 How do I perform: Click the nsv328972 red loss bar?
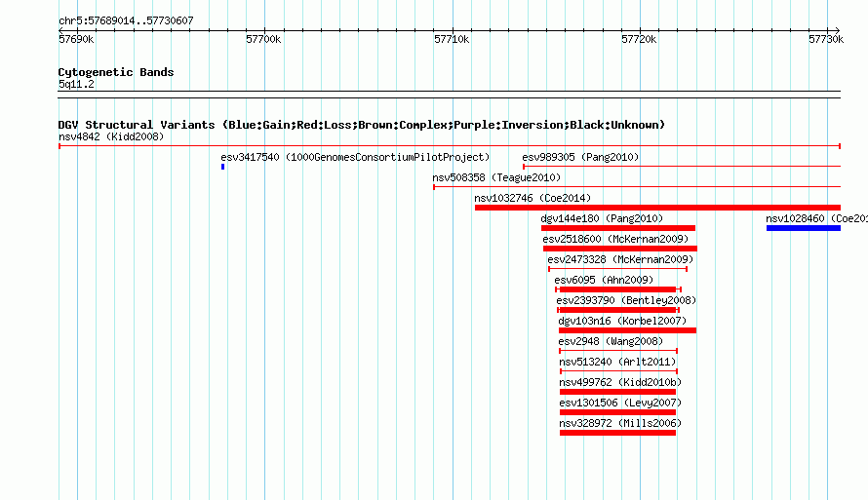617,433
